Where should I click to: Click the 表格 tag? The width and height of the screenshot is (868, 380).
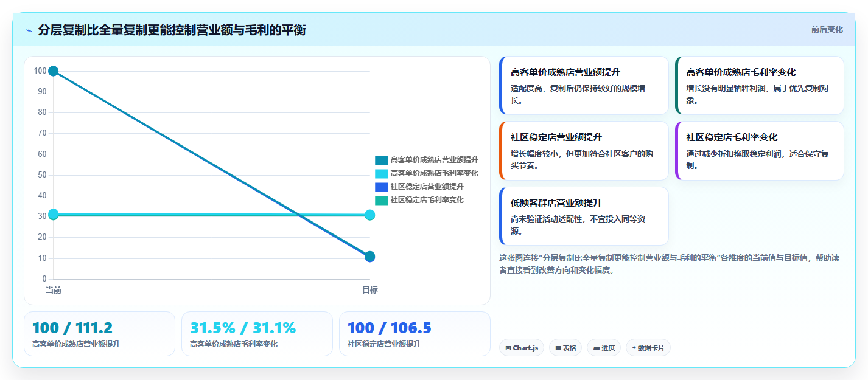565,348
